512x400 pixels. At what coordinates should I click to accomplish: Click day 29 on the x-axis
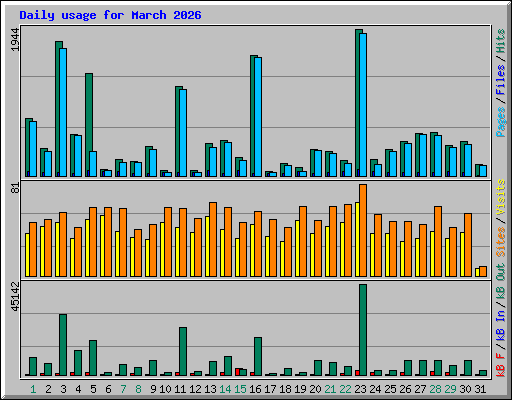click(x=450, y=389)
